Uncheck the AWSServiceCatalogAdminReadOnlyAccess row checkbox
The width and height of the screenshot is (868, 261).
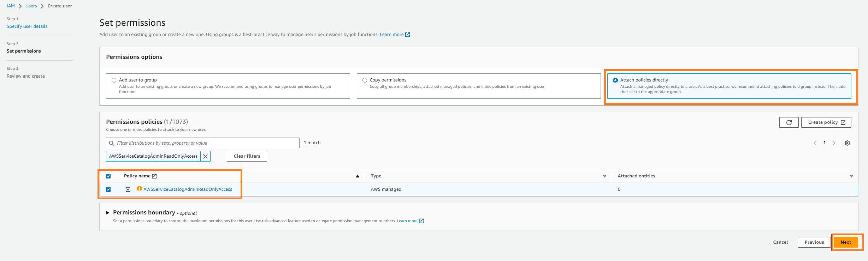pos(108,189)
